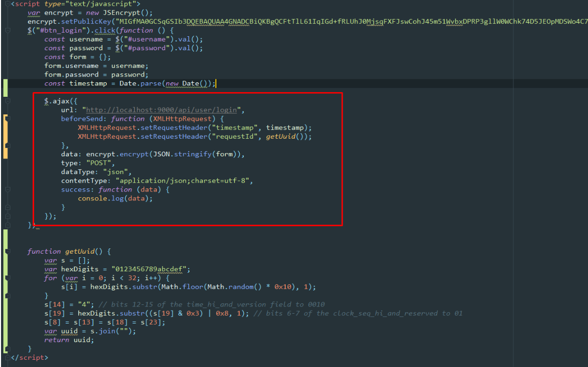The image size is (588, 367).
Task: Click the "timestamp" header name string
Action: click(235, 127)
